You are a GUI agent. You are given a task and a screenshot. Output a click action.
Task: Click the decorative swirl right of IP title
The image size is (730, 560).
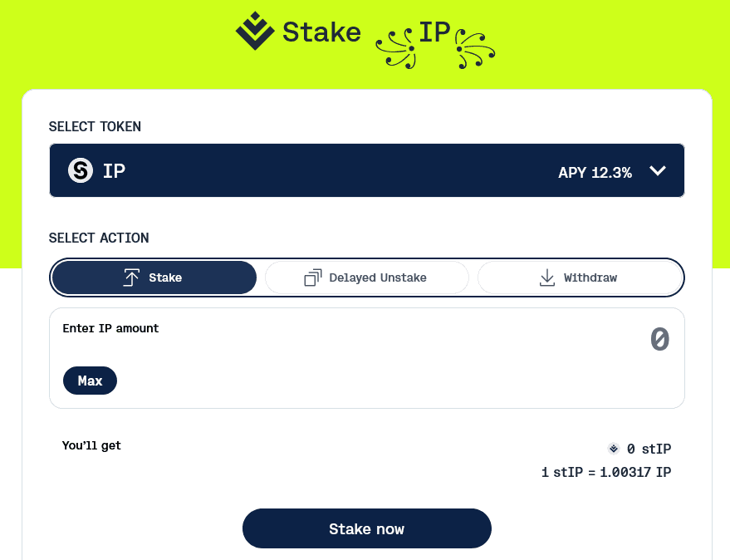(475, 49)
